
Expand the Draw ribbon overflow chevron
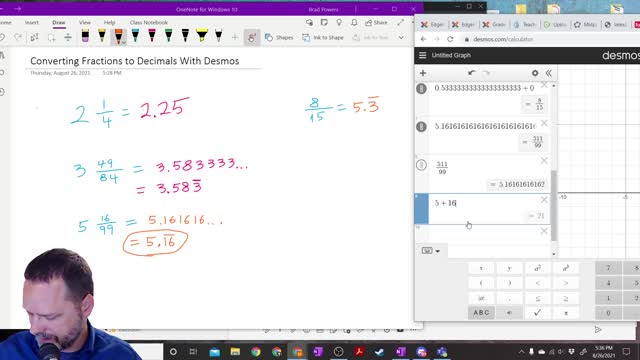pyautogui.click(x=401, y=38)
